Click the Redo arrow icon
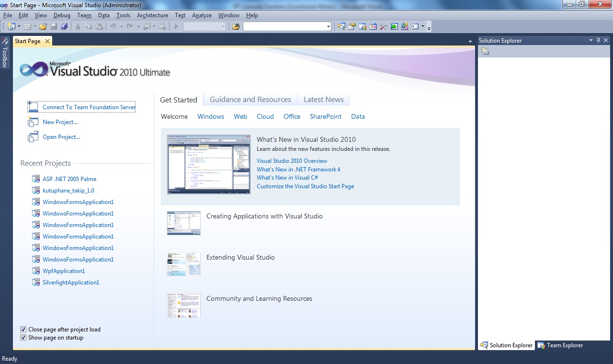The width and height of the screenshot is (613, 364). 129,27
